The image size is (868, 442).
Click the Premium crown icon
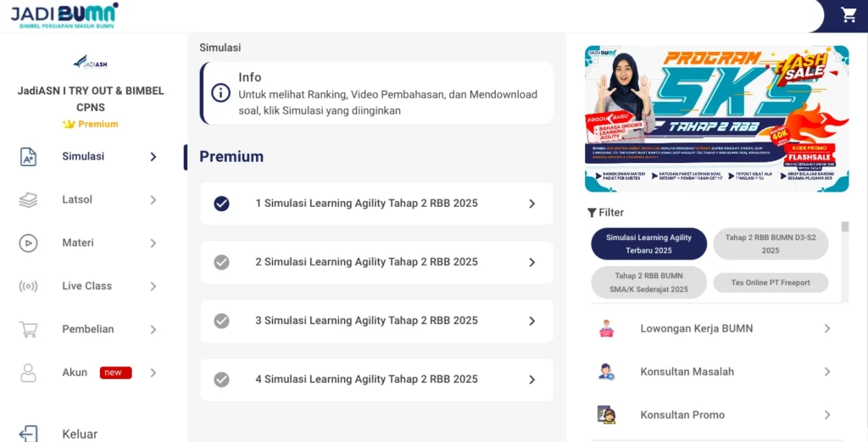(x=69, y=124)
